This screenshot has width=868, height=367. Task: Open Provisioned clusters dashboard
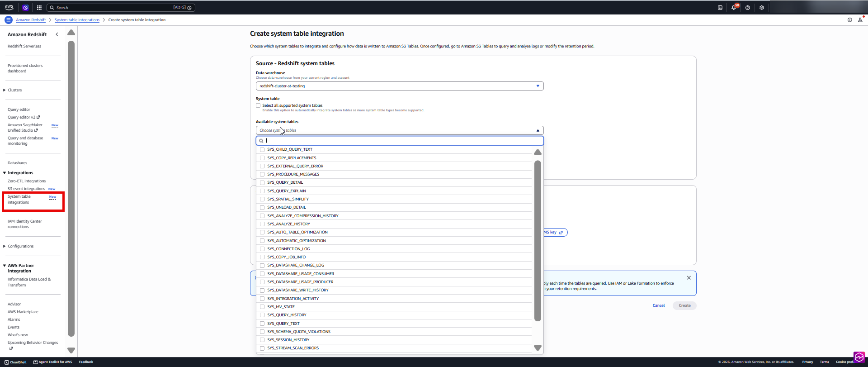(x=25, y=68)
